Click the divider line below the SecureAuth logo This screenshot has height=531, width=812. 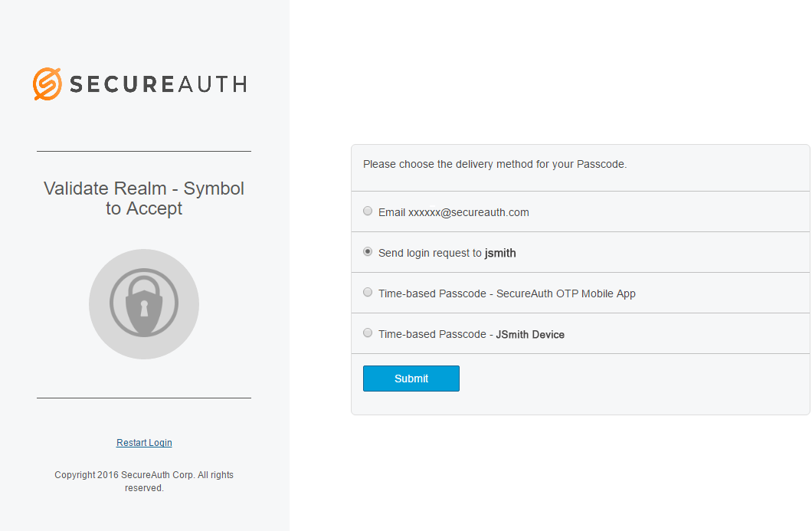(x=144, y=152)
